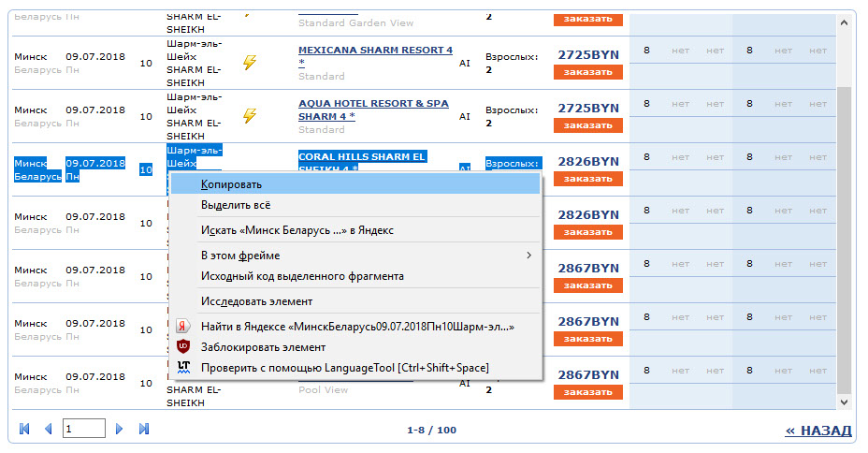Expand 'В этом фрейме' submenu
This screenshot has width=868, height=453.
tap(355, 256)
